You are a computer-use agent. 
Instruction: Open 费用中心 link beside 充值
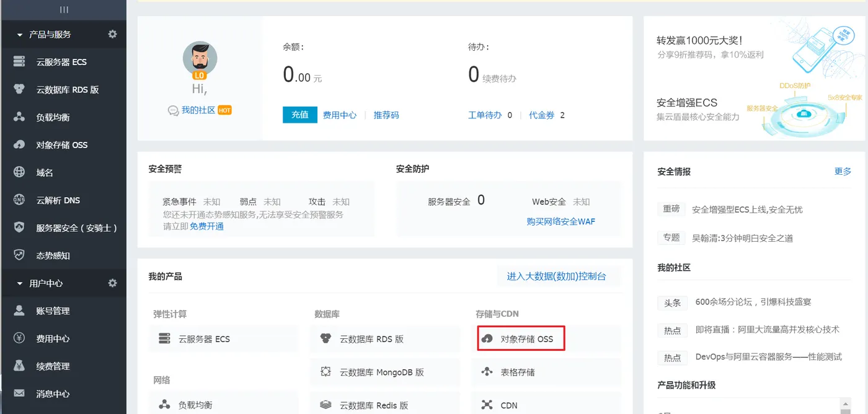340,115
